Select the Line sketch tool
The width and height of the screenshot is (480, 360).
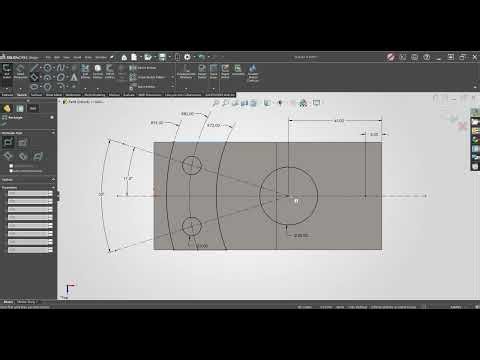34,68
